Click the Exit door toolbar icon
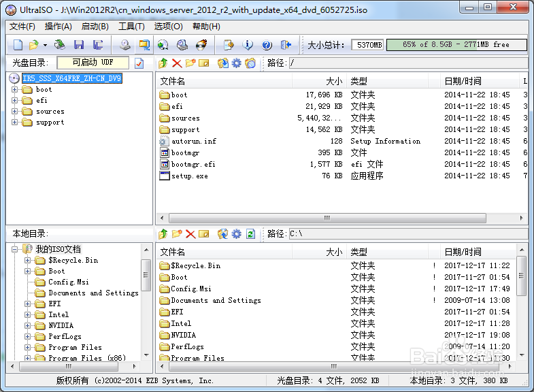Image resolution: width=534 pixels, height=392 pixels. 286,45
